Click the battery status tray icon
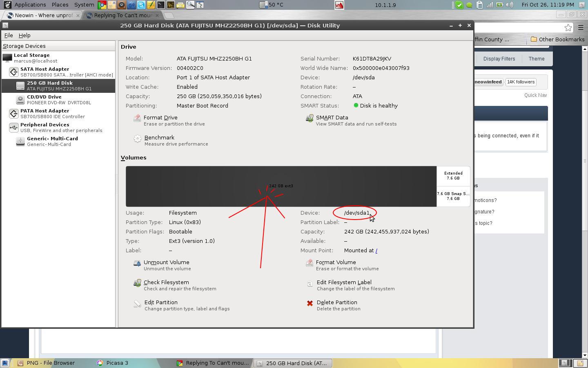This screenshot has width=588, height=368. [499, 5]
